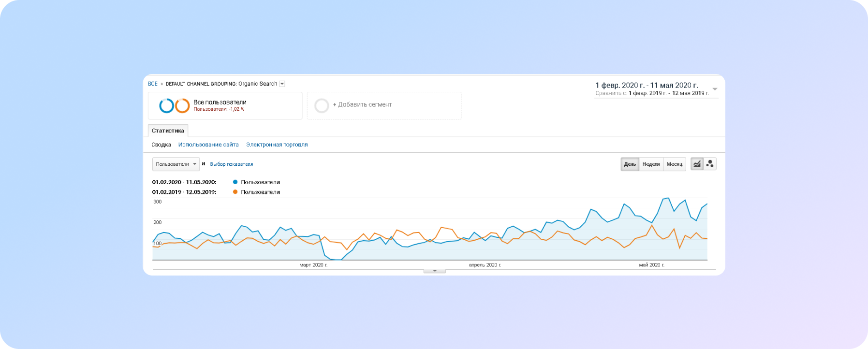Click the orange segment donut icon
868x349 pixels.
(182, 105)
